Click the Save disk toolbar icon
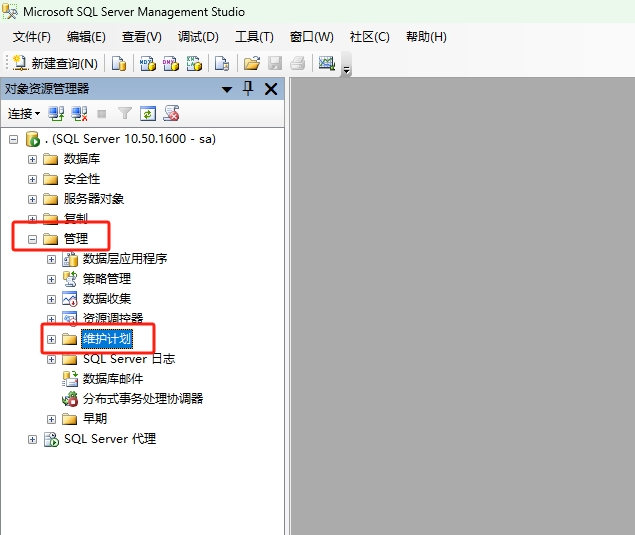This screenshot has width=635, height=535. (x=275, y=63)
